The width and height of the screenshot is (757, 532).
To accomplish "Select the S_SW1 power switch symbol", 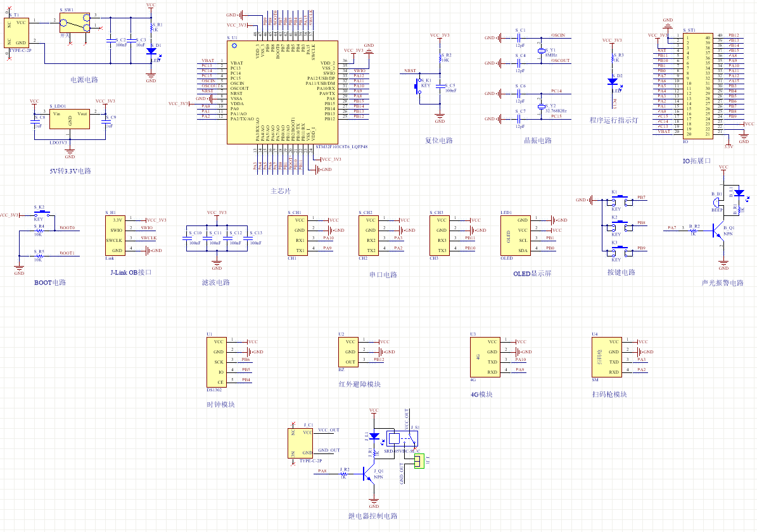I will [x=74, y=23].
